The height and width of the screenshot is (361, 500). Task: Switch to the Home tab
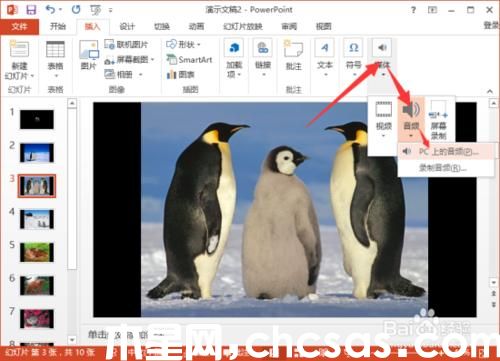tap(58, 26)
